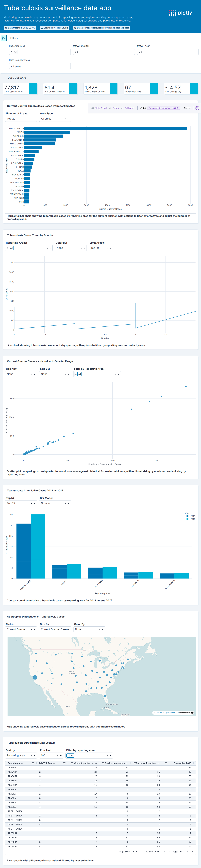The image size is (201, 868).
Task: Remove All tag in trend Reporting Areas
Action: pos(8,248)
